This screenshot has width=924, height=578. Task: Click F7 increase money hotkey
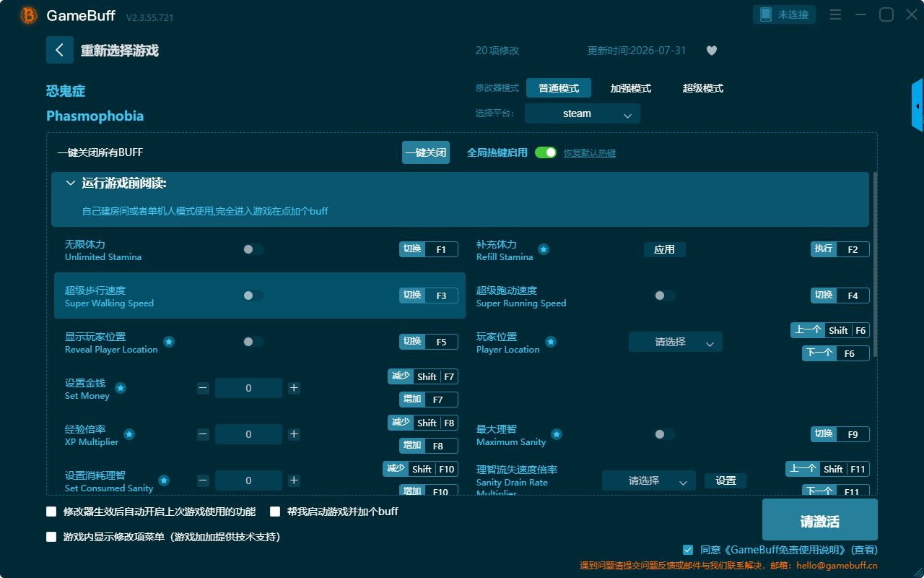click(x=429, y=400)
